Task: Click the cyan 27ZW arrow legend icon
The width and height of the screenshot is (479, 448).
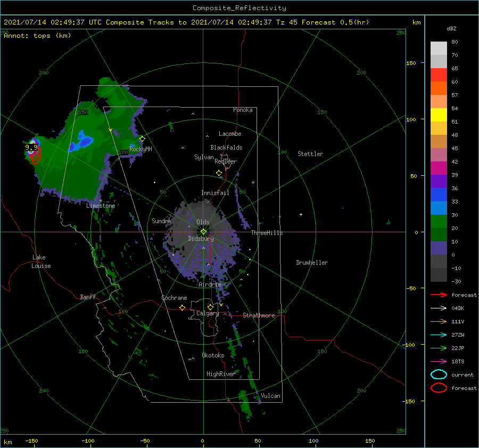Action: click(439, 335)
